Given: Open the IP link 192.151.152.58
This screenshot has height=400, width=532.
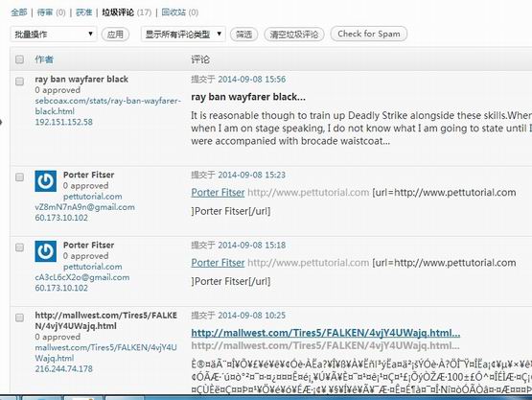Looking at the screenshot, I should point(64,122).
